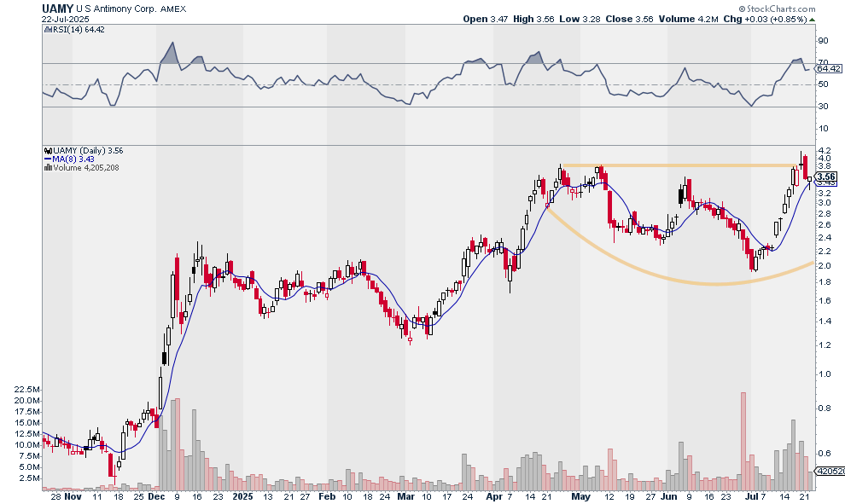
Task: Click the volume bars legend icon
Action: click(48, 167)
